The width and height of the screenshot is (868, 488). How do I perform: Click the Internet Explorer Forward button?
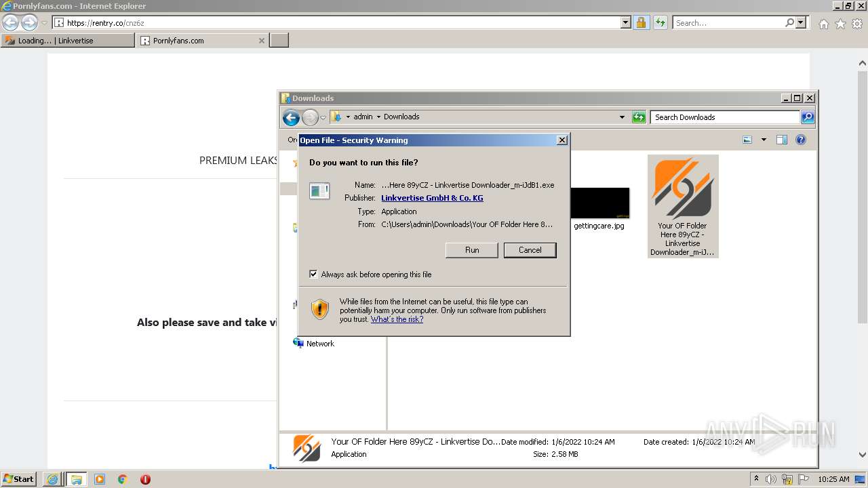[29, 22]
